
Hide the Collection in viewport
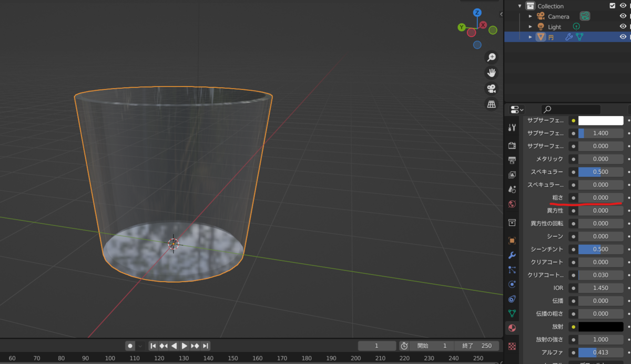[623, 6]
